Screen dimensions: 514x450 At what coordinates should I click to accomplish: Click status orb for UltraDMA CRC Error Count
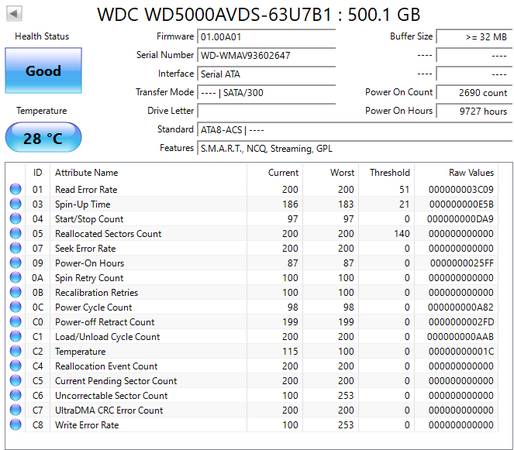click(15, 410)
